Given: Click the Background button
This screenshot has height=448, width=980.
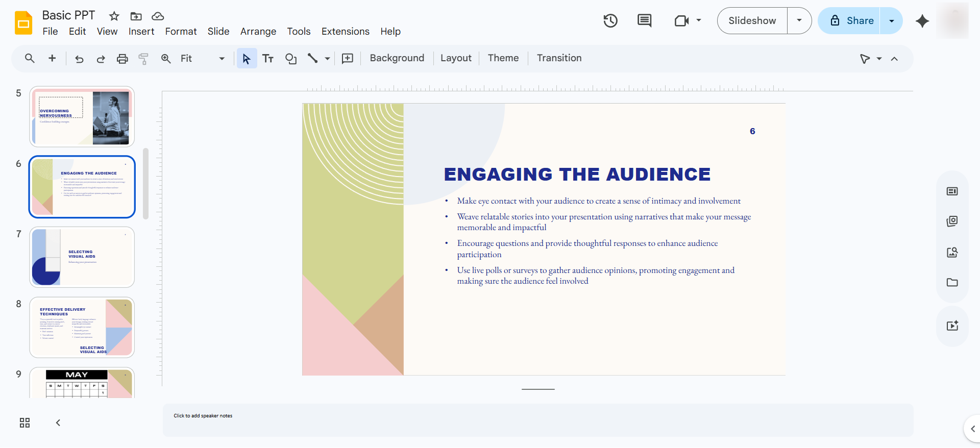Looking at the screenshot, I should tap(397, 58).
